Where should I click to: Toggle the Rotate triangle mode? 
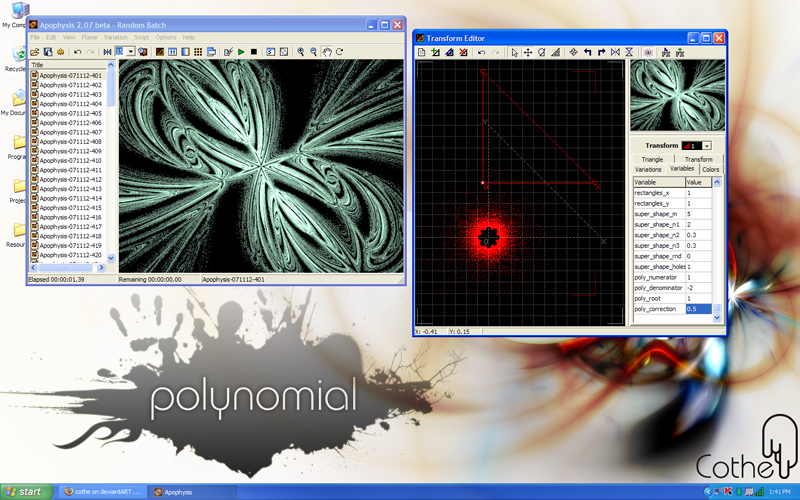[x=542, y=52]
